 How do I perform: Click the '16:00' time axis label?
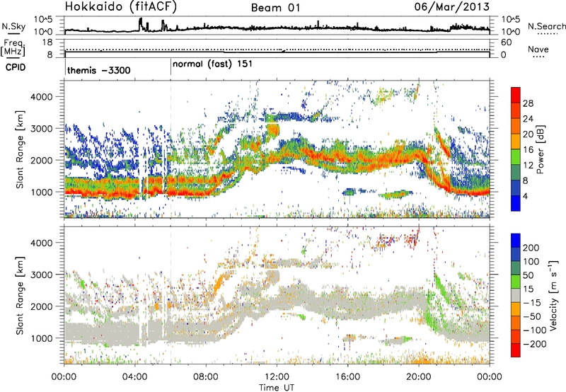tap(347, 377)
